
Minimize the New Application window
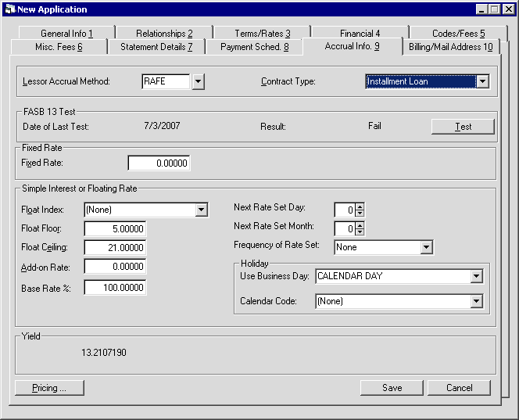tap(481, 9)
